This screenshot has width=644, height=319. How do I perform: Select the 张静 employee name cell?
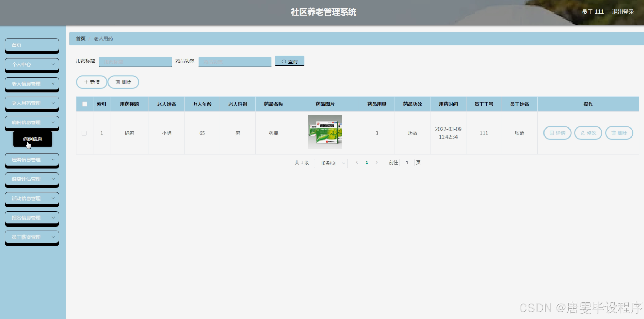click(x=519, y=133)
